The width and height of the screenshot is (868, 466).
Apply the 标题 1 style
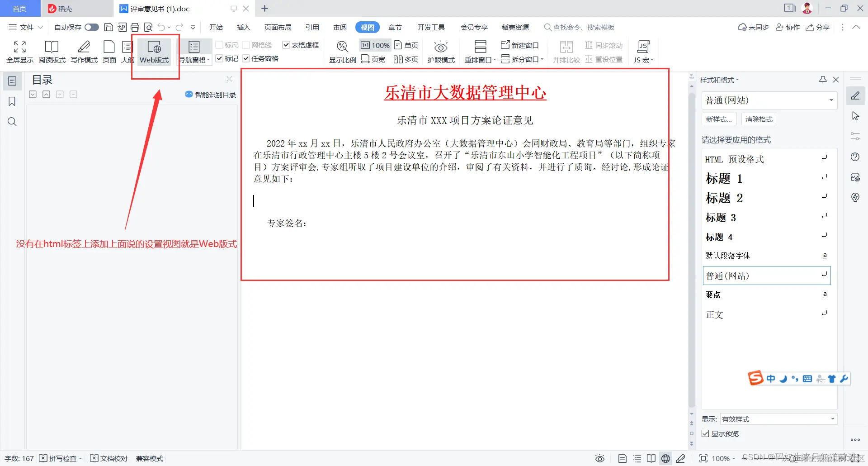click(x=767, y=178)
